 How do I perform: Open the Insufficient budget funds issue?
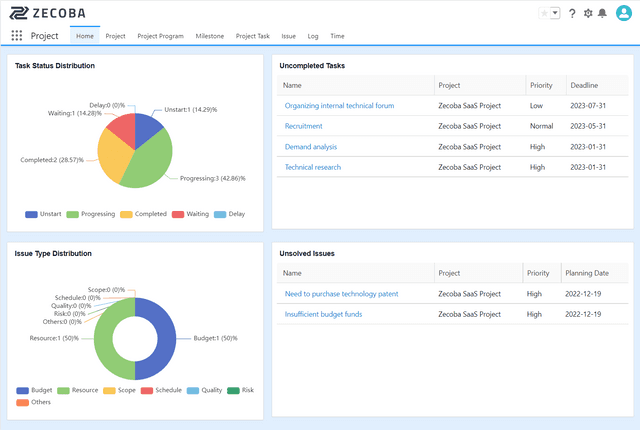pyautogui.click(x=323, y=314)
